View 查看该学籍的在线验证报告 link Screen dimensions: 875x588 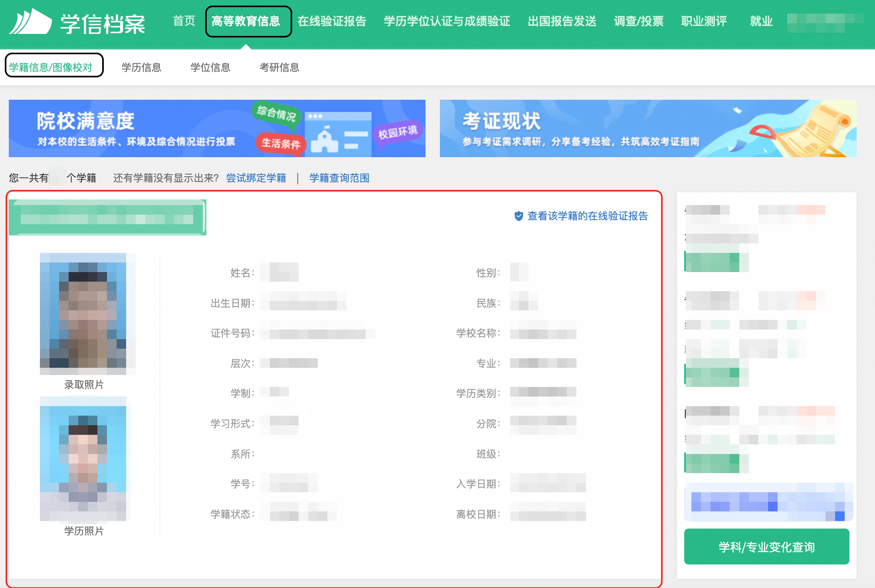588,216
